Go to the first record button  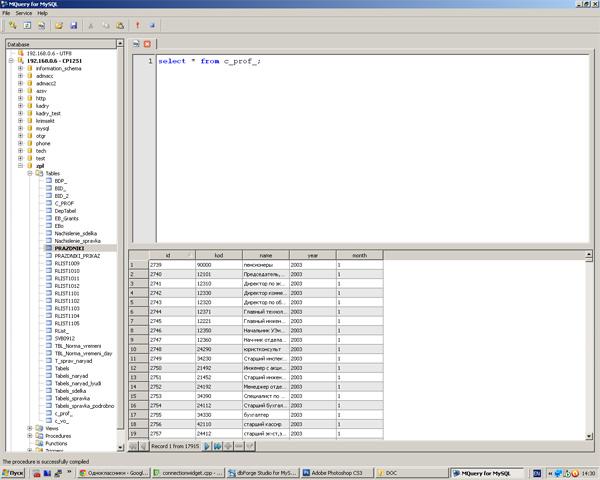[x=133, y=446]
